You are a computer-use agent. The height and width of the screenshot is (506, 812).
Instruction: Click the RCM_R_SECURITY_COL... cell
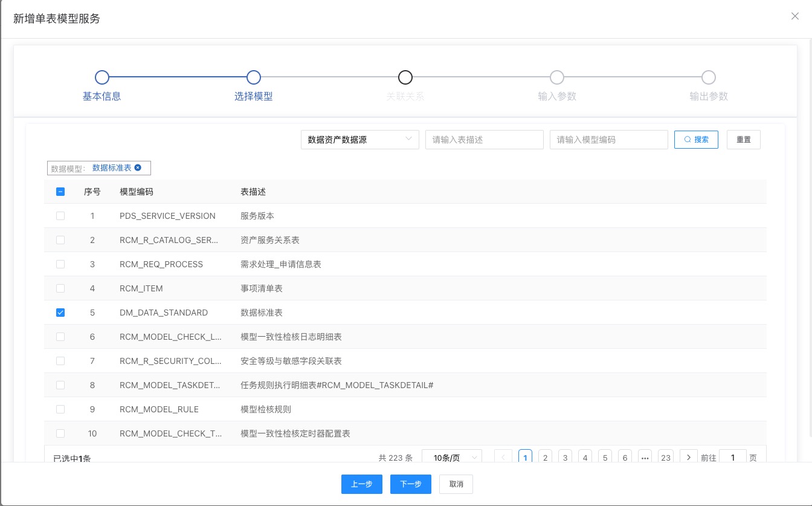coord(171,361)
